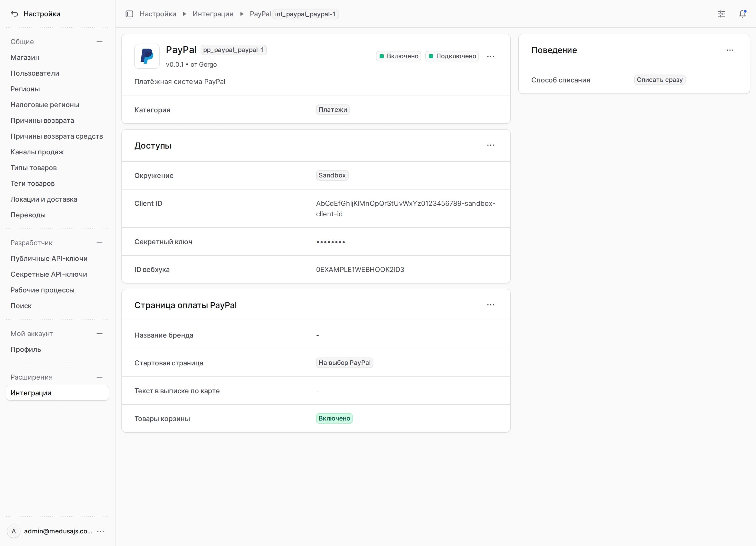Click the Настройки title in sidebar header
The width and height of the screenshot is (756, 546).
[42, 14]
